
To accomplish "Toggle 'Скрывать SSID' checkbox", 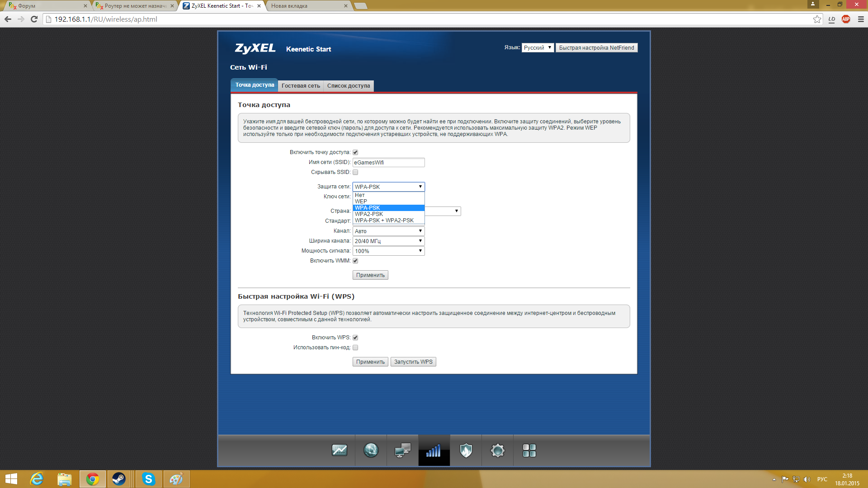I will pos(355,172).
